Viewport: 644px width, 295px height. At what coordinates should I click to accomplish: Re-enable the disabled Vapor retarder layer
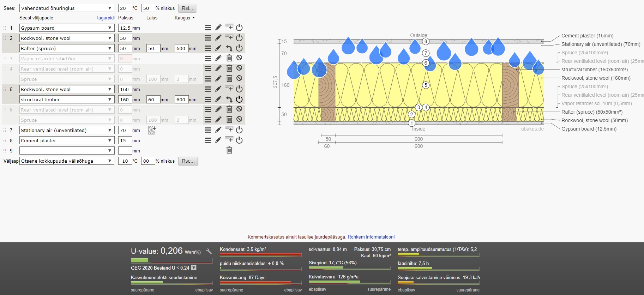(239, 58)
